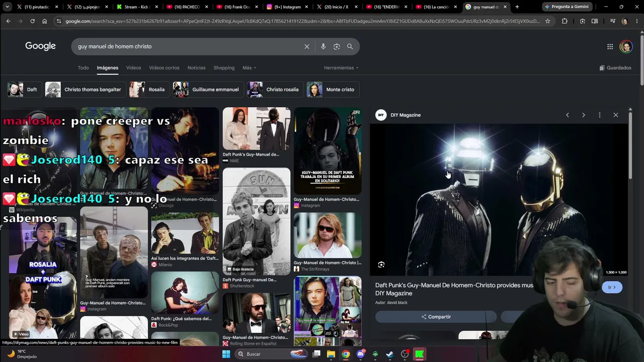644x362 pixels.
Task: Open the Shopping results tab
Action: tap(224, 68)
